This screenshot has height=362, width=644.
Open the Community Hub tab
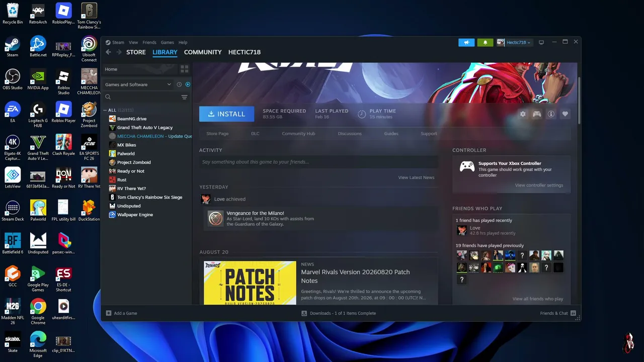(x=298, y=134)
